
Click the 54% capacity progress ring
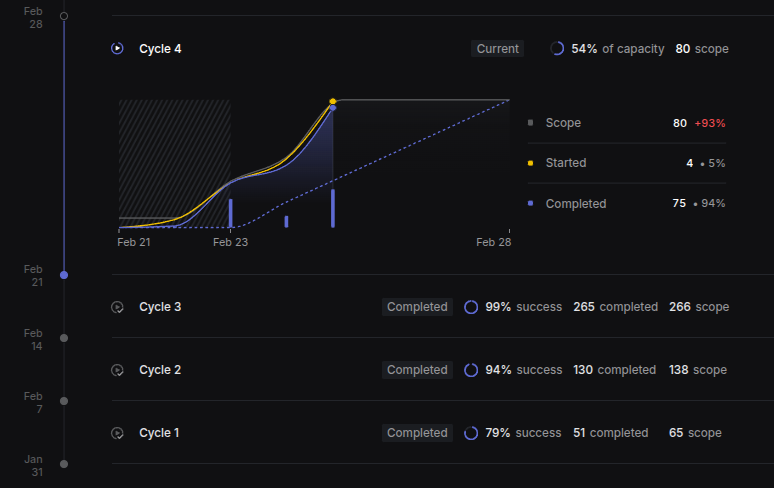pyautogui.click(x=557, y=48)
